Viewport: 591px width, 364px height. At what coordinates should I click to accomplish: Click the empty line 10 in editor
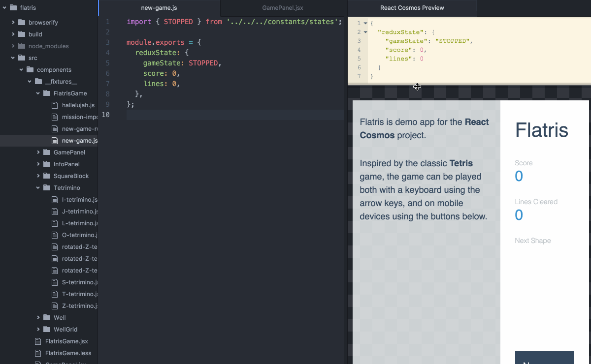[x=235, y=115]
